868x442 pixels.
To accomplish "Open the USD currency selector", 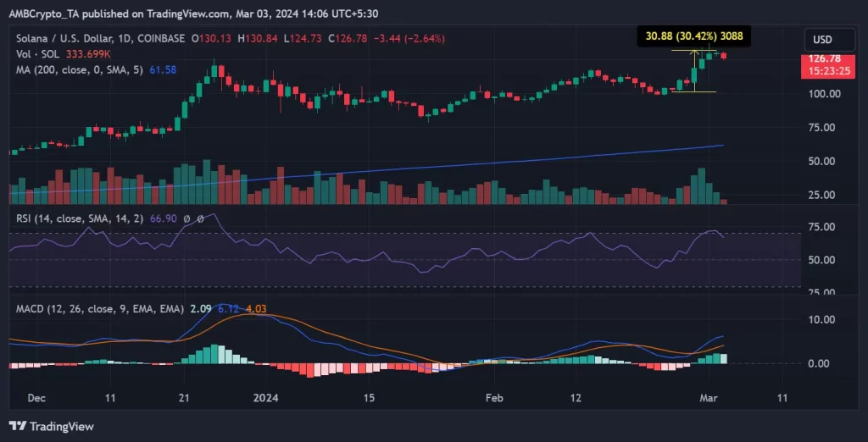I will point(821,40).
